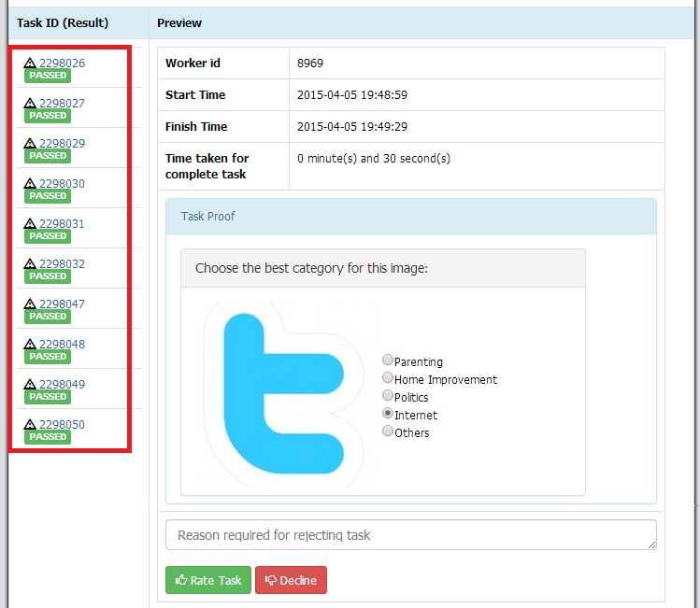Click warning icon beside task 2298029
The width and height of the screenshot is (700, 608).
[x=30, y=143]
